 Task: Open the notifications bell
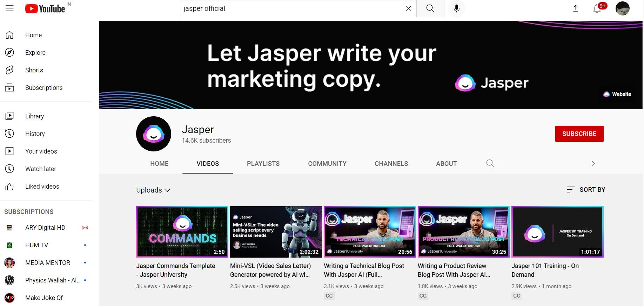(597, 8)
